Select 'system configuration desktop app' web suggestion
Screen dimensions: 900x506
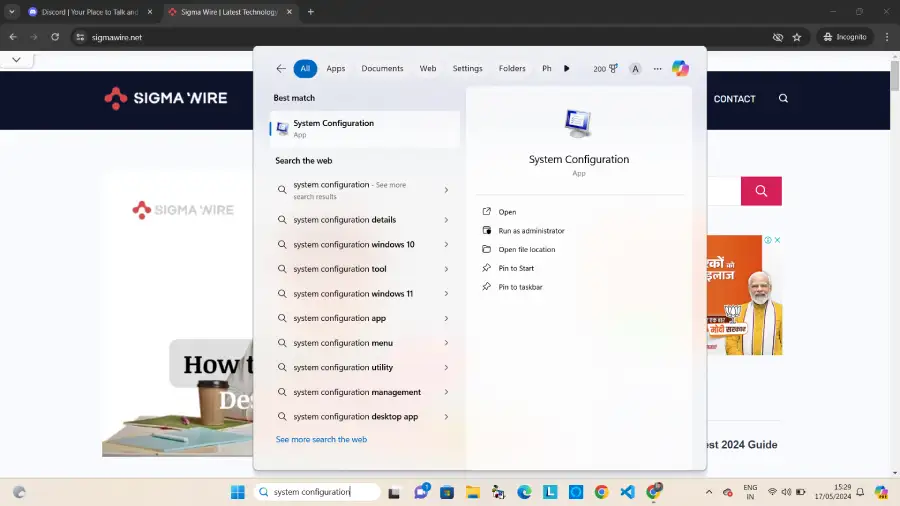coord(356,417)
